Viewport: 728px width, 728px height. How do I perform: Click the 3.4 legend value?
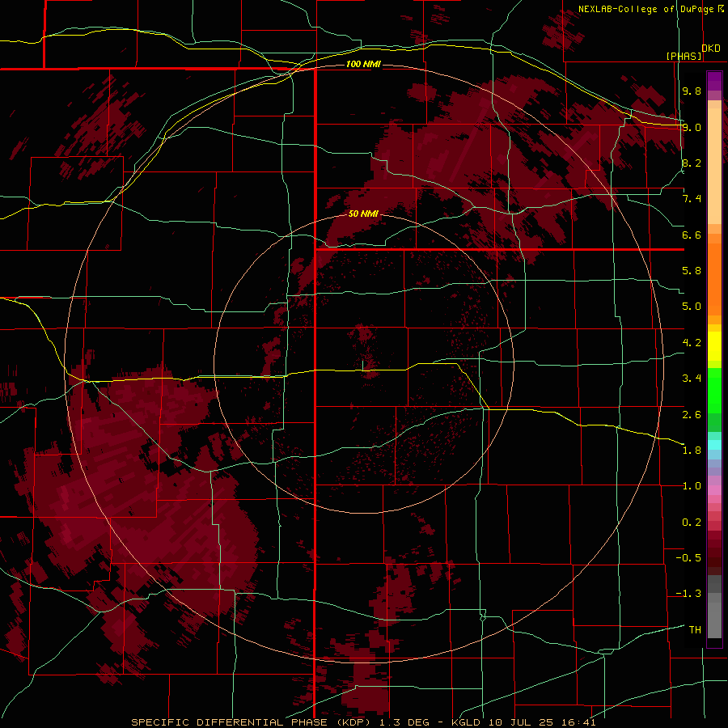[x=692, y=379]
